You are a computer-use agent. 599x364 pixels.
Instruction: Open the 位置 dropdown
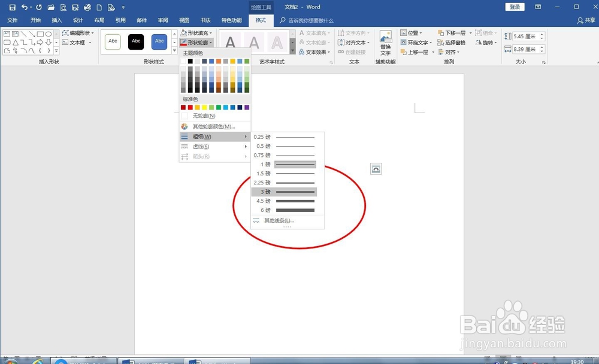[411, 33]
